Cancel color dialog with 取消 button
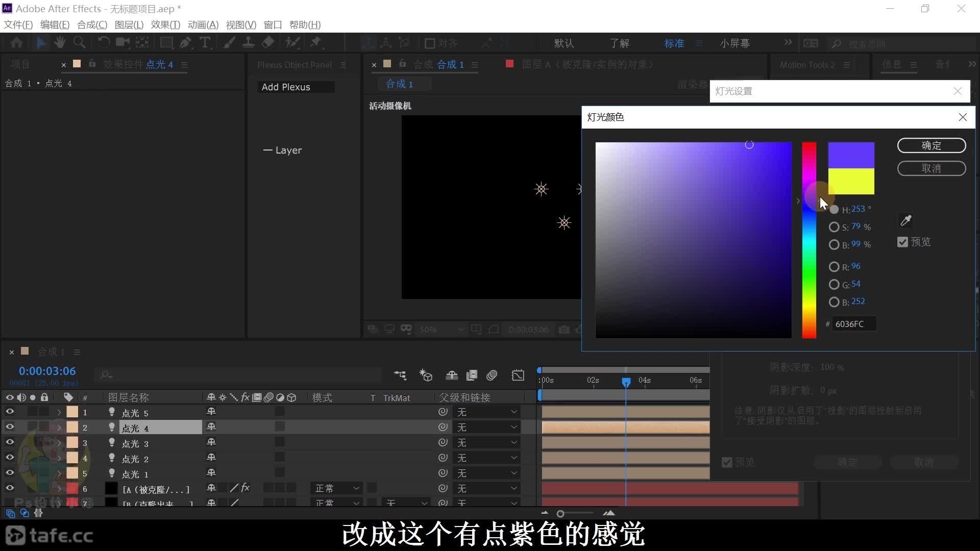The width and height of the screenshot is (980, 551). click(932, 168)
